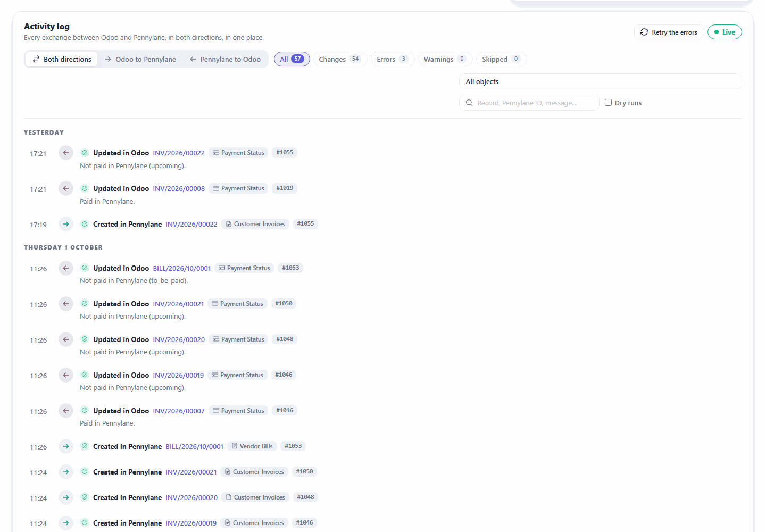Image resolution: width=766 pixels, height=532 pixels.
Task: Filter by All 57 entries
Action: pos(292,59)
